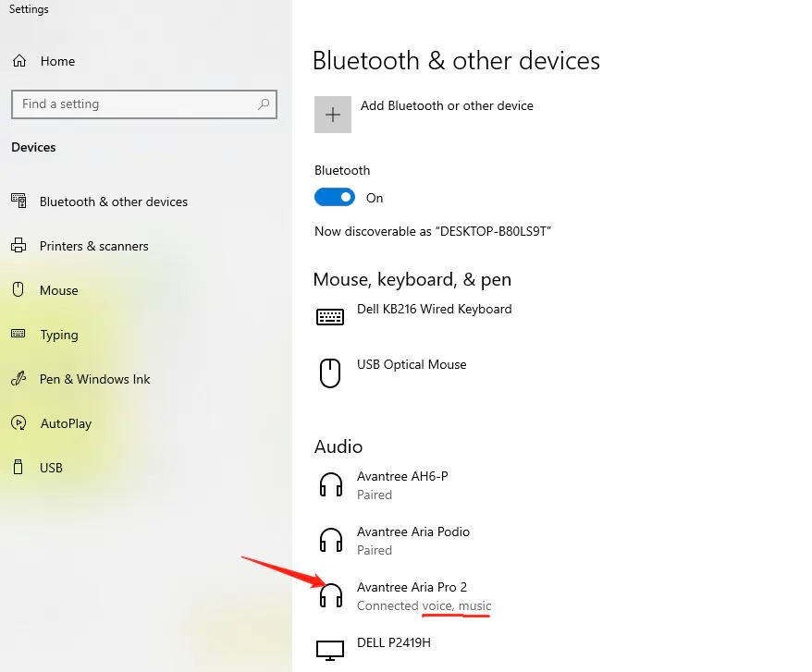Click the Find a setting search field

pos(134,104)
